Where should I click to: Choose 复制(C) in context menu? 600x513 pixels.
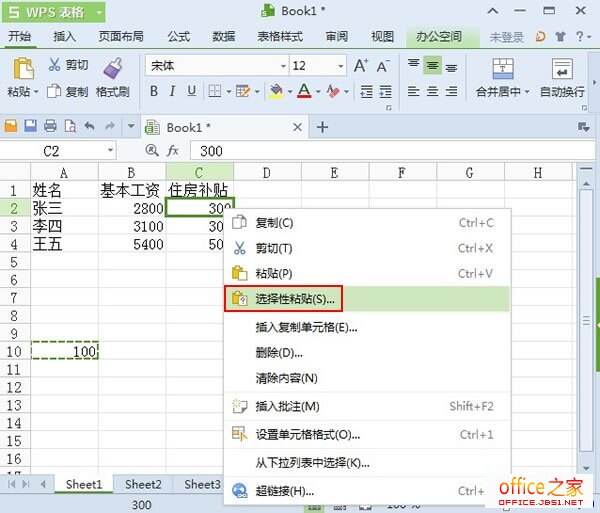(367, 223)
